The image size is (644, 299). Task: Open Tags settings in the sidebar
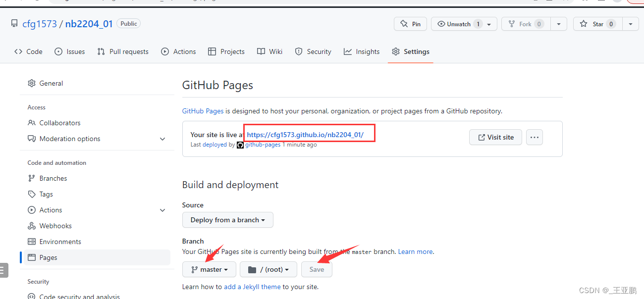(x=97, y=194)
